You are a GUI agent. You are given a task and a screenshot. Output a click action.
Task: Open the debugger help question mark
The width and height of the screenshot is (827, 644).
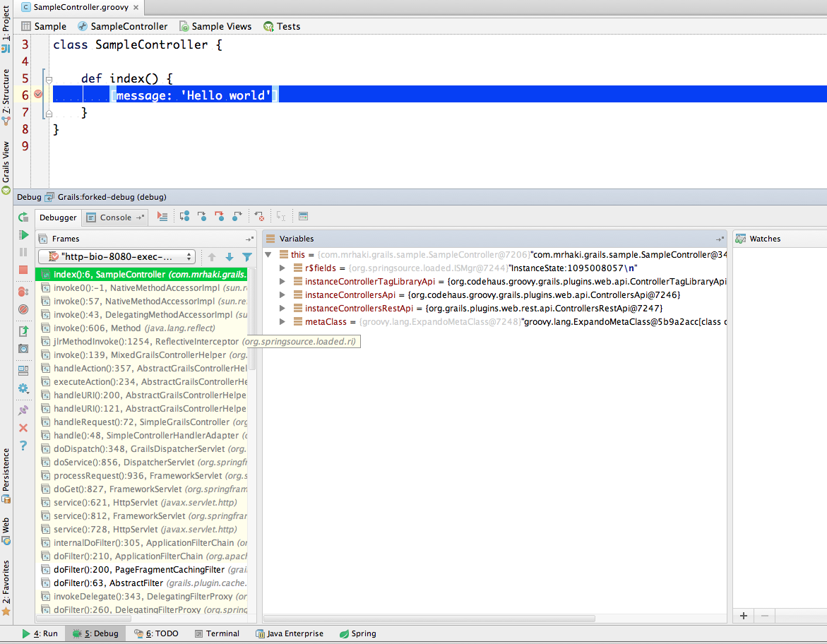[23, 446]
